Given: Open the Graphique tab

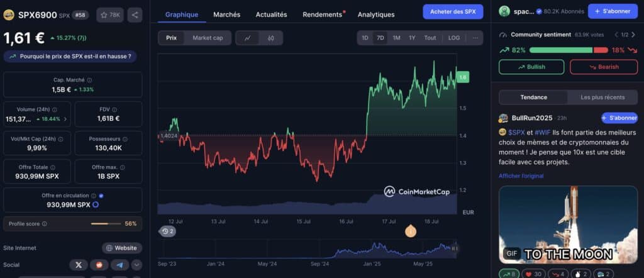Looking at the screenshot, I should pyautogui.click(x=182, y=14).
